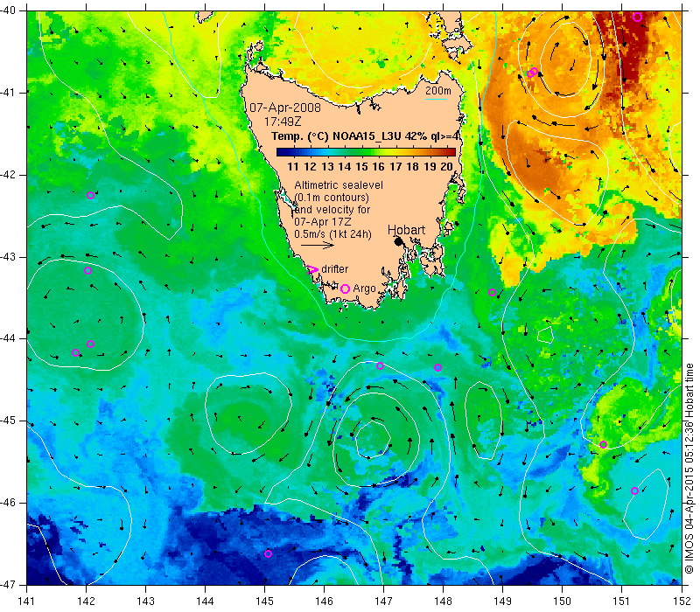Viewport: 700px width, 612px height.
Task: Select Argo float circle near 147E, 44.3S
Action: pos(380,365)
